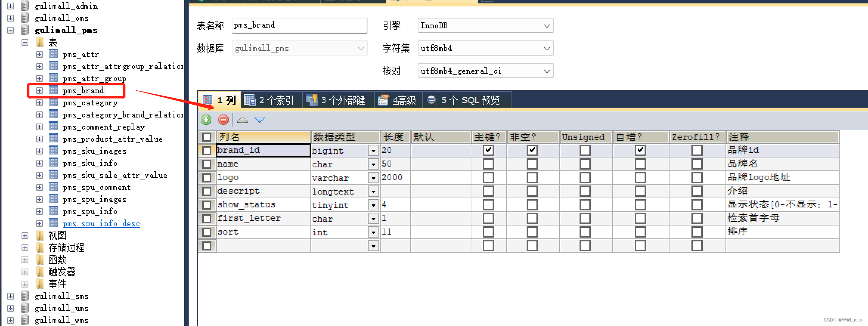The height and width of the screenshot is (326, 868).
Task: Click the green add column icon
Action: (206, 120)
